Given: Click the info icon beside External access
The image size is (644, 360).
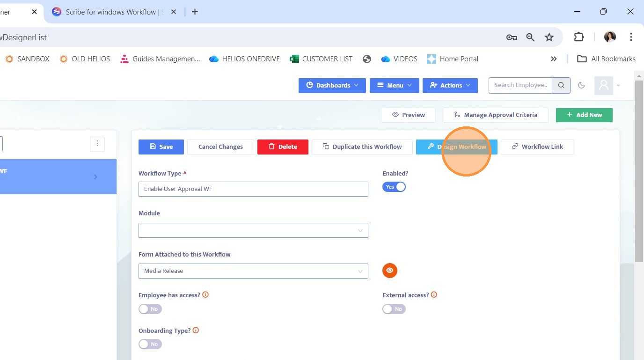Looking at the screenshot, I should coord(434,295).
